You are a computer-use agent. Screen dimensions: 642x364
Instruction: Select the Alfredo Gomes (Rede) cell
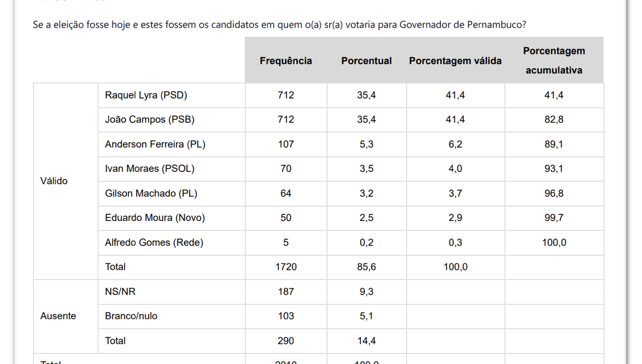click(x=154, y=243)
